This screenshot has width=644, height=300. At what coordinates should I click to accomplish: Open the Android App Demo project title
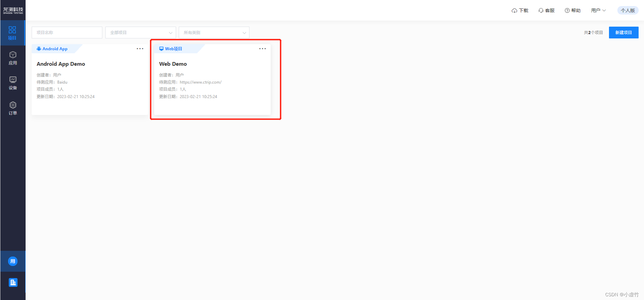(61, 64)
